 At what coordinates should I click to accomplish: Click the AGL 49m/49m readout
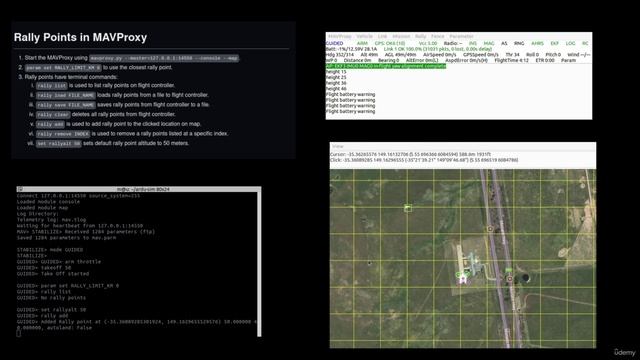(400, 55)
